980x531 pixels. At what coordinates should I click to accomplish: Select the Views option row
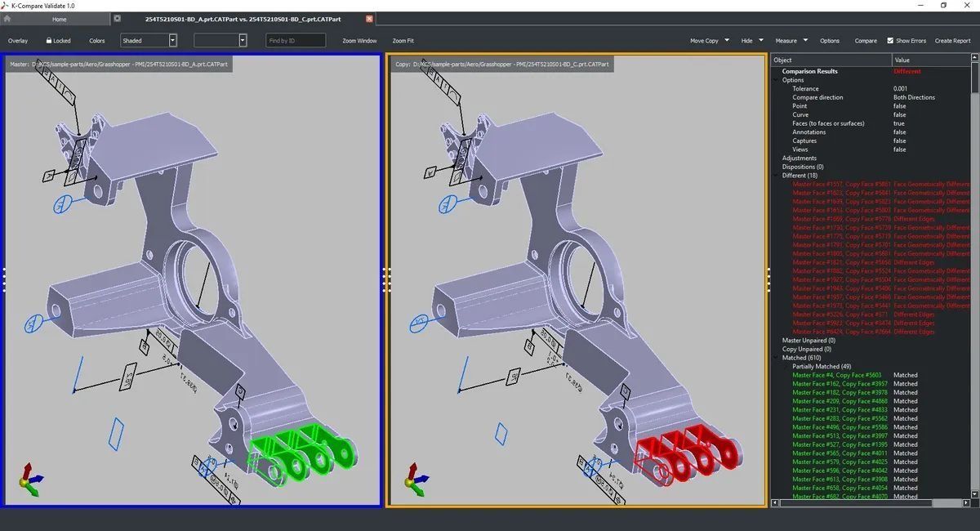(x=871, y=149)
